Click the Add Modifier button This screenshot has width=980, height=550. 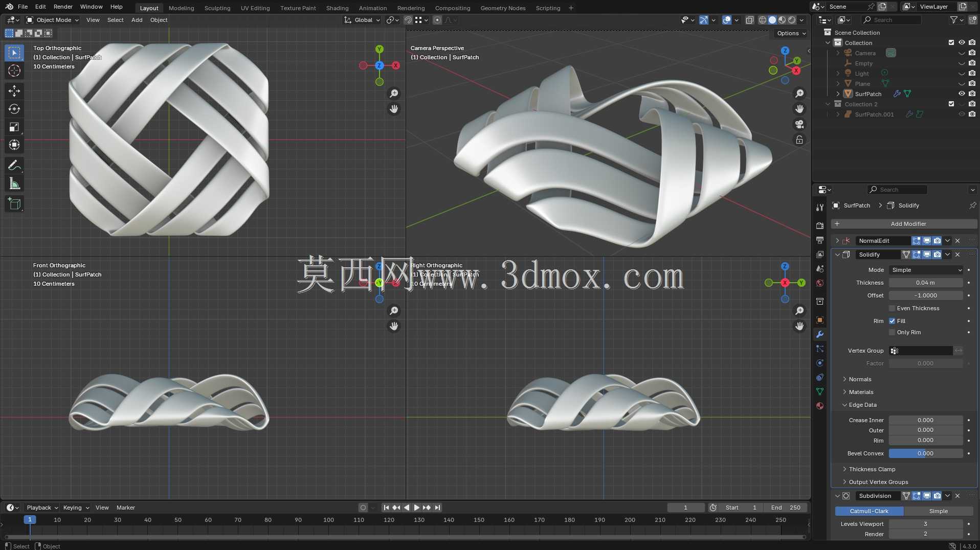pyautogui.click(x=904, y=224)
